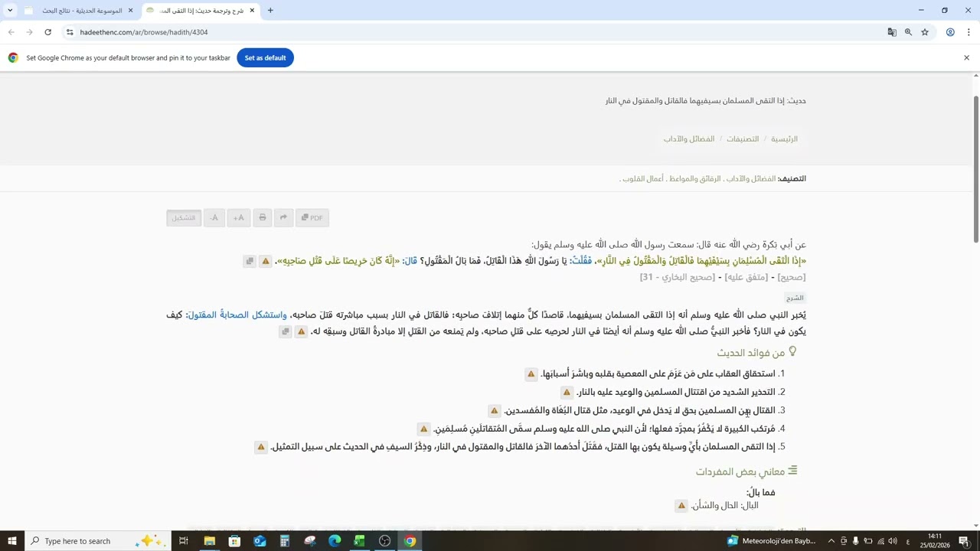This screenshot has height=551, width=980.
Task: Click the volume speaker icon in system tray
Action: [x=893, y=541]
